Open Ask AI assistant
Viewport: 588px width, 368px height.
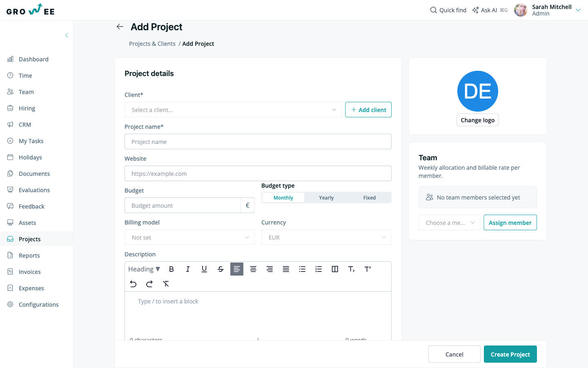490,10
